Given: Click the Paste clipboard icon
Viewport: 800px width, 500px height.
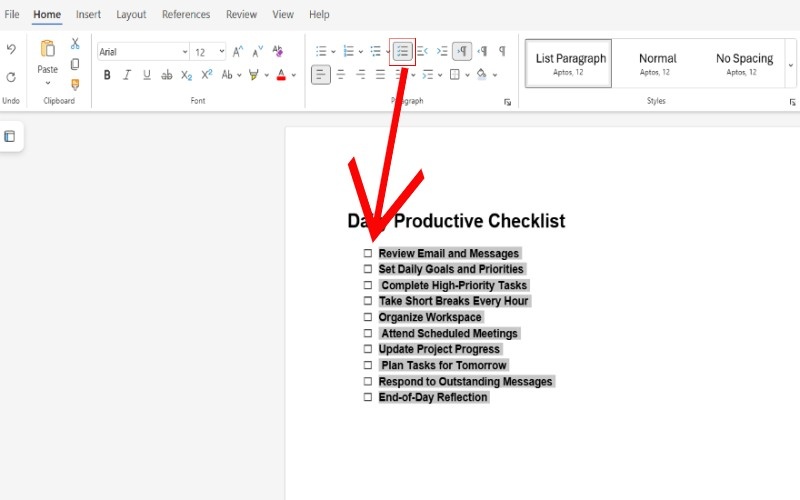Looking at the screenshot, I should (47, 49).
